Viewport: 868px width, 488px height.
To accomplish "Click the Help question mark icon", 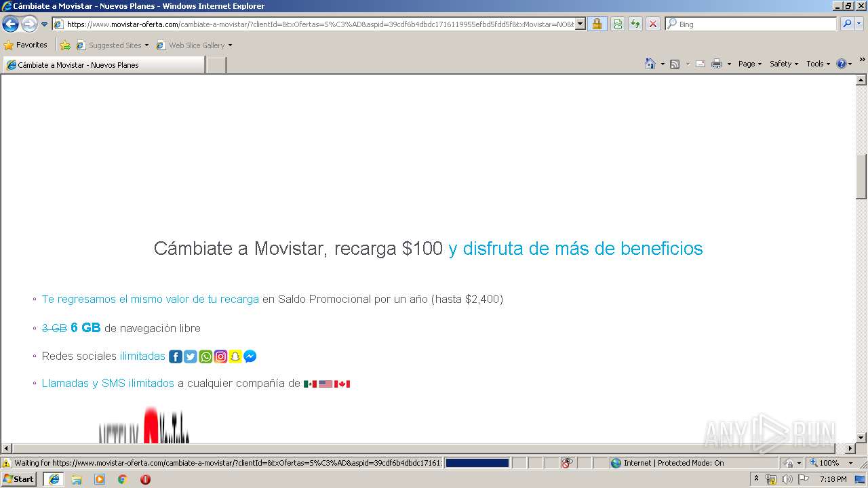I will (842, 64).
